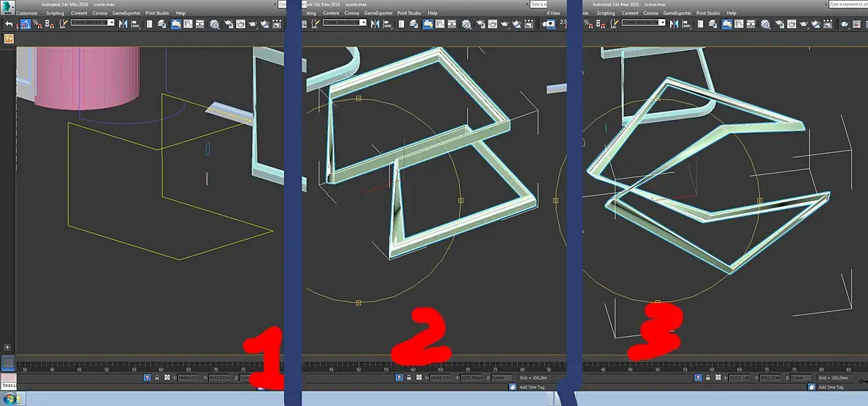Toggle Percent Snap in the third screenshot
The height and width of the screenshot is (406, 868).
click(x=588, y=24)
